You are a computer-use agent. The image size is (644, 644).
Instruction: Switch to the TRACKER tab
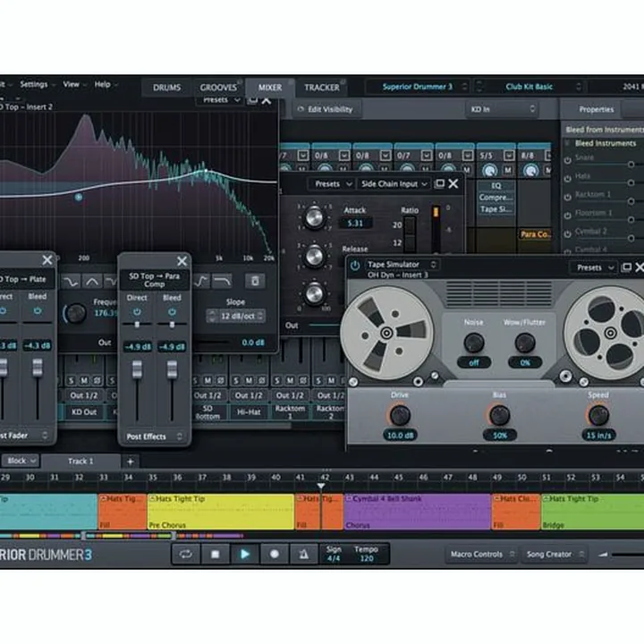(322, 88)
